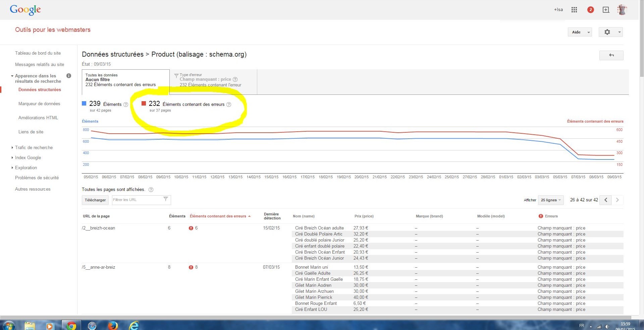Screen dimensions: 644x330
Task: Click the Télécharger button
Action: click(x=95, y=200)
